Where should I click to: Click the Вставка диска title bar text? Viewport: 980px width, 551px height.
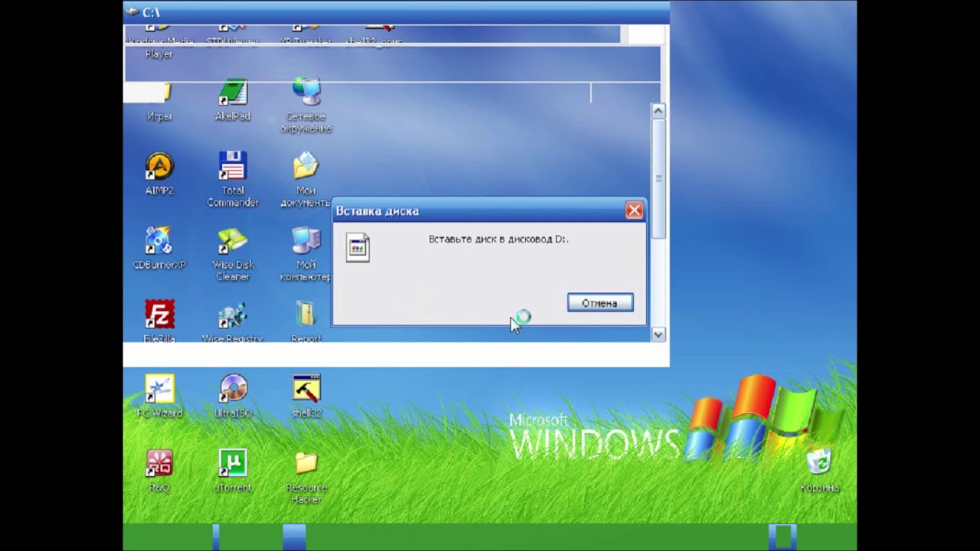click(377, 211)
